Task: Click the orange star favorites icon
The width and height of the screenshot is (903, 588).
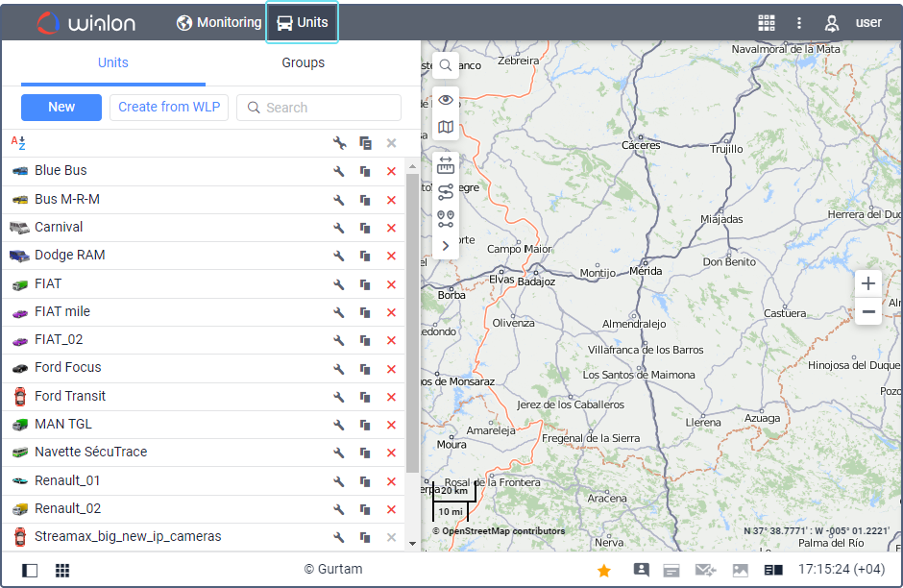Action: [x=604, y=570]
